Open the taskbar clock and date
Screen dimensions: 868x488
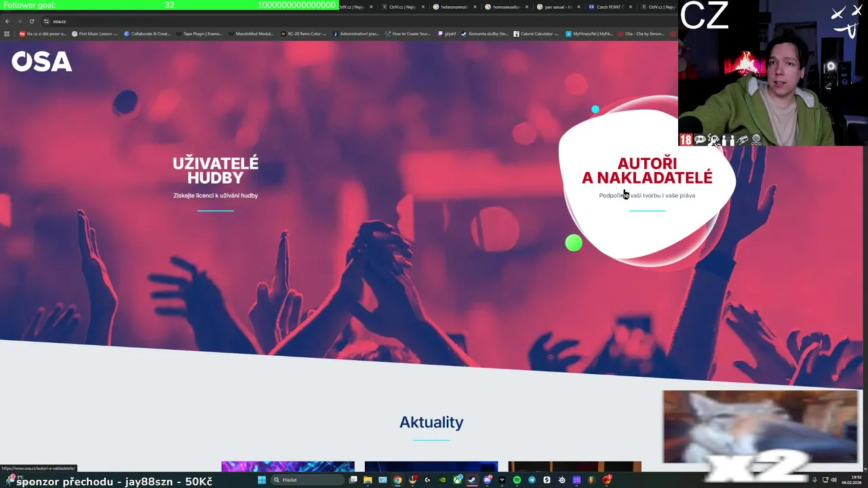[851, 480]
